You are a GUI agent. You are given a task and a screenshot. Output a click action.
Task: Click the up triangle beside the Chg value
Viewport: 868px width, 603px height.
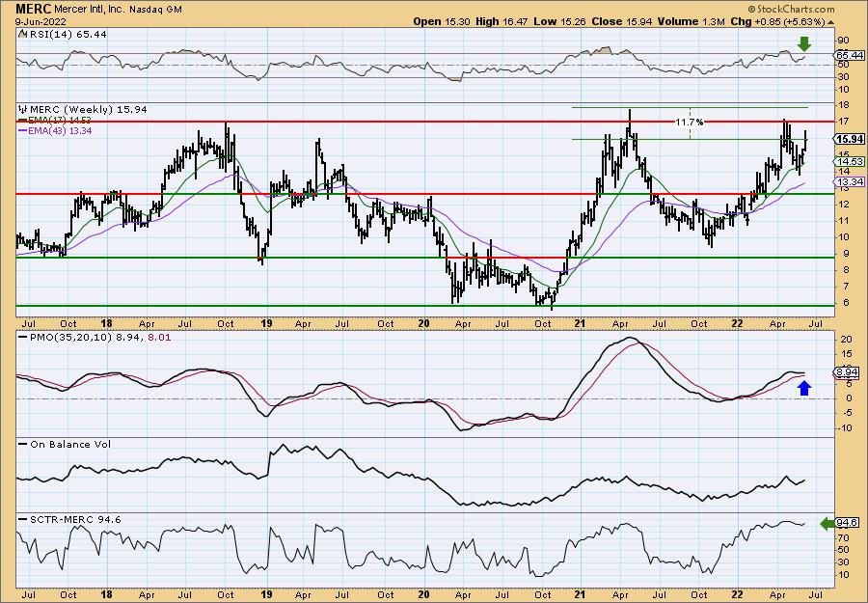tap(830, 22)
